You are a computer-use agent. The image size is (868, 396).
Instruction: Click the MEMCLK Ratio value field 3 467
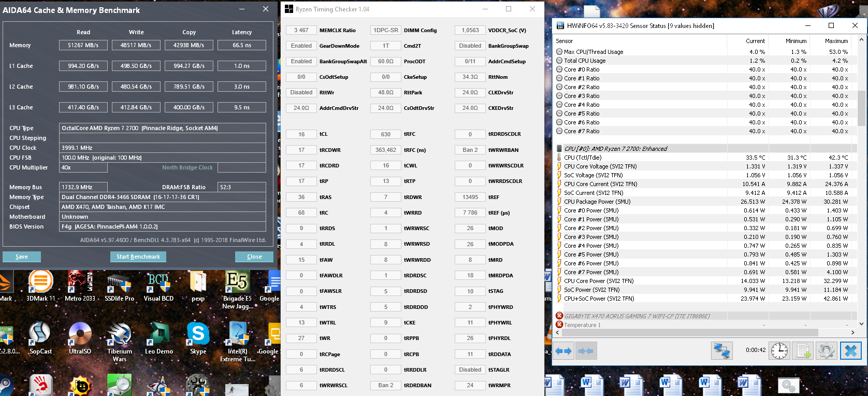click(x=301, y=30)
